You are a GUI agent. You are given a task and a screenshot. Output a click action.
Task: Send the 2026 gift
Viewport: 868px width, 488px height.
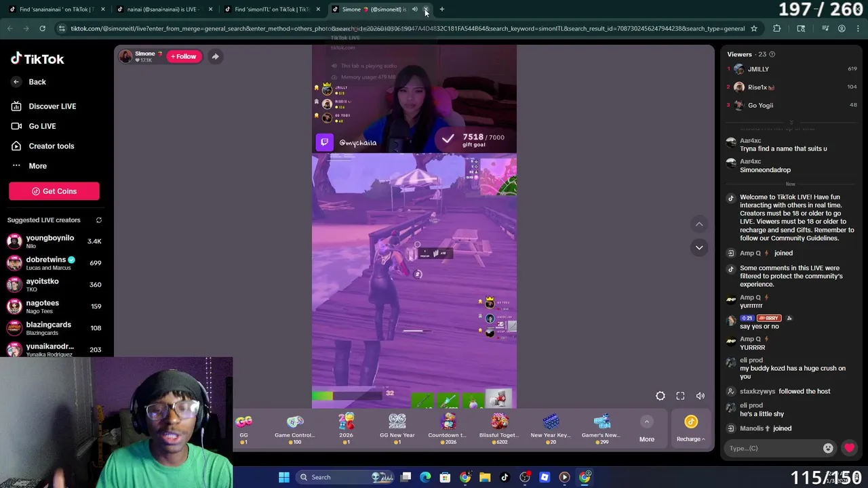(x=346, y=429)
